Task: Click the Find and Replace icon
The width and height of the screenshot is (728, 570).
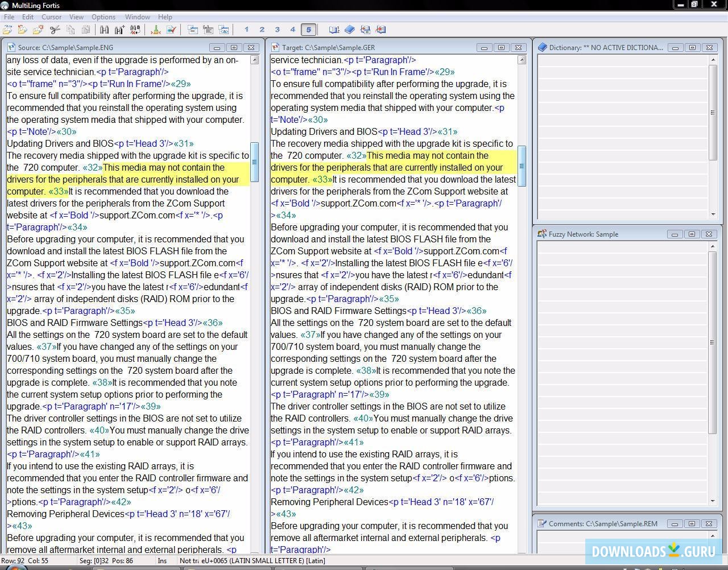Action: pos(135,30)
